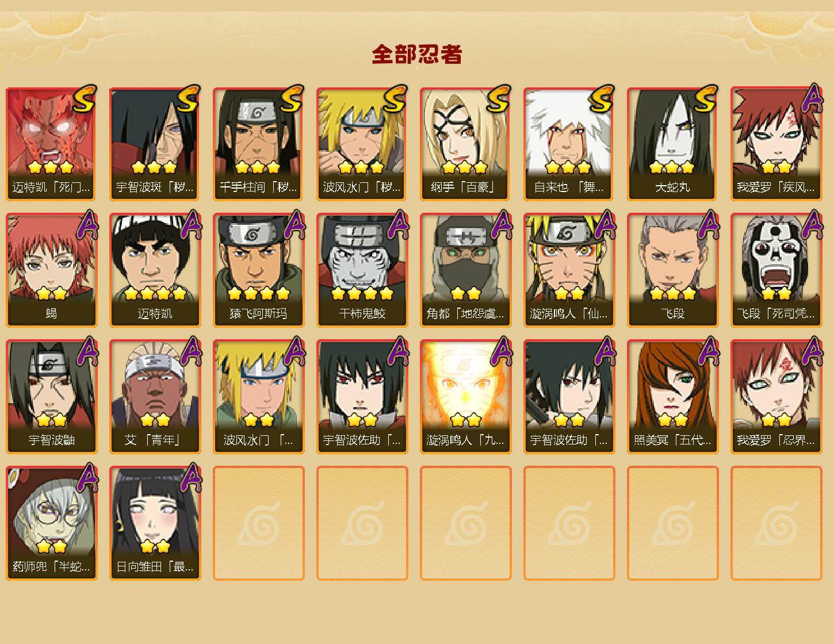Screen dimensions: 834x644
Task: Open the 纲手「百豪」 character card
Action: point(465,144)
